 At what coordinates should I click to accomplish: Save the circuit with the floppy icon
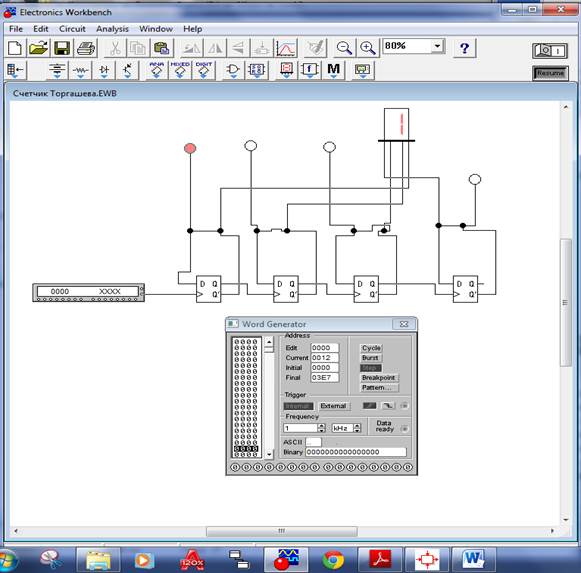click(x=62, y=48)
